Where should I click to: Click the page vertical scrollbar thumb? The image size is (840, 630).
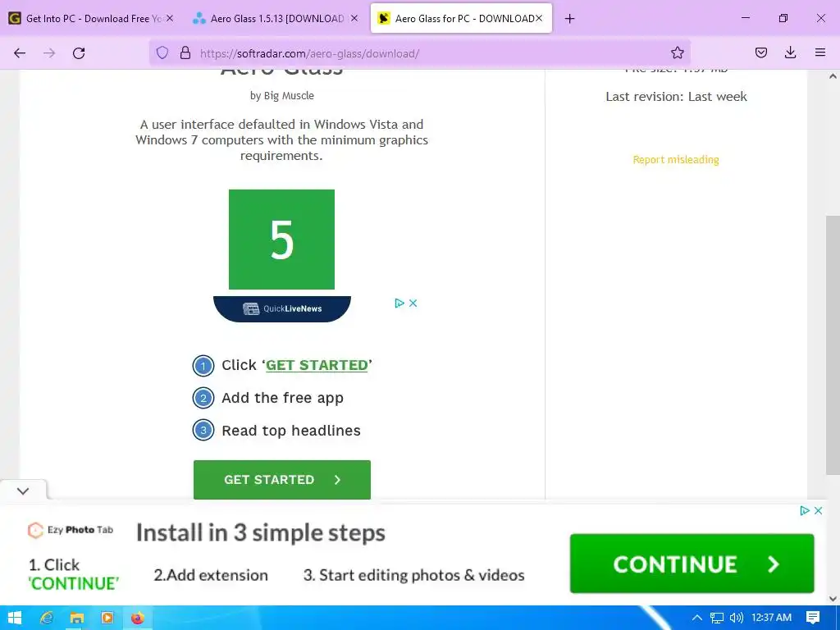[833, 345]
